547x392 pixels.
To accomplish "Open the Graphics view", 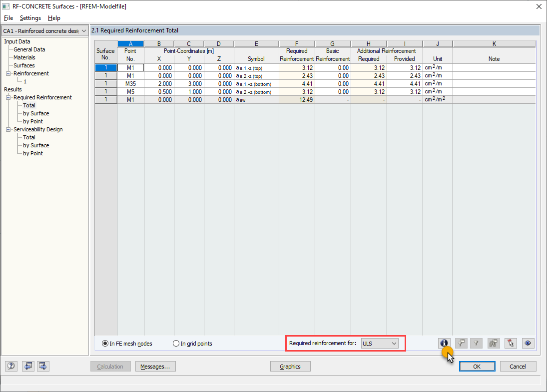I will pyautogui.click(x=290, y=366).
